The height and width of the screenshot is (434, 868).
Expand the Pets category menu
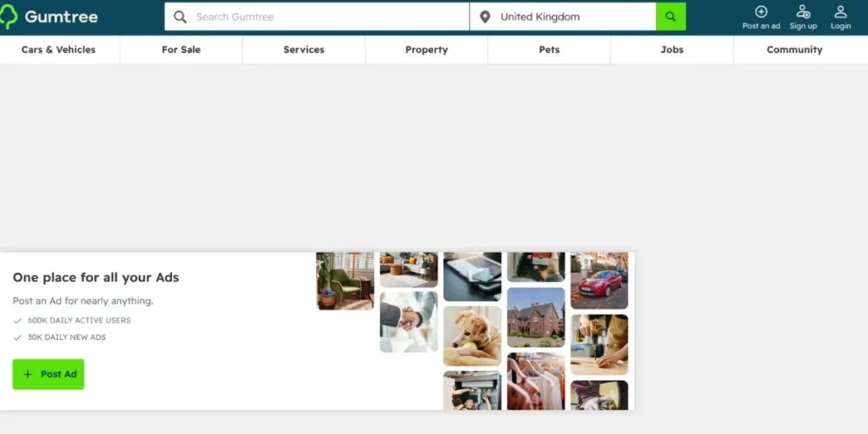click(549, 50)
